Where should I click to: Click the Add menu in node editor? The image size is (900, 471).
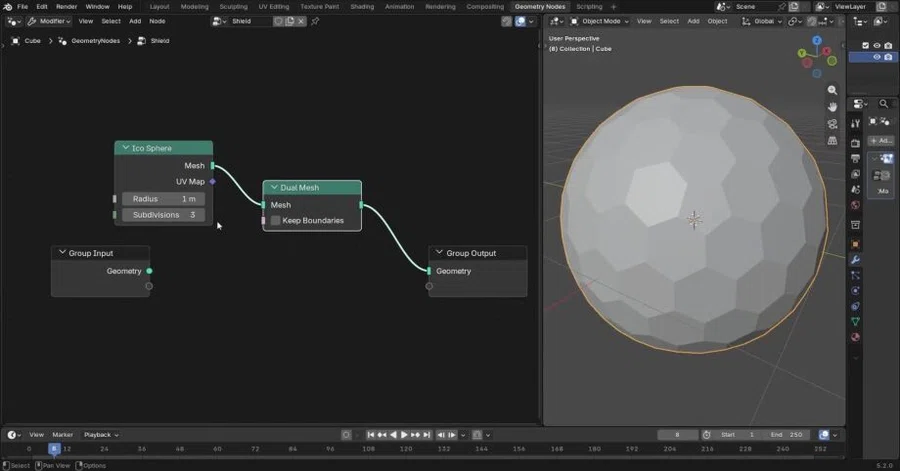coord(135,21)
